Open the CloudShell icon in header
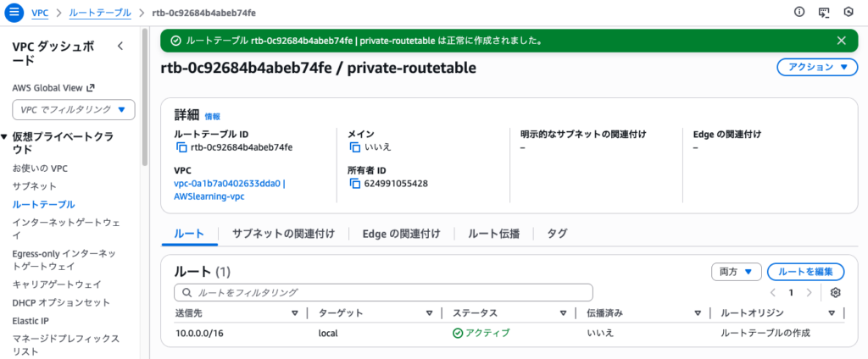 click(x=823, y=13)
